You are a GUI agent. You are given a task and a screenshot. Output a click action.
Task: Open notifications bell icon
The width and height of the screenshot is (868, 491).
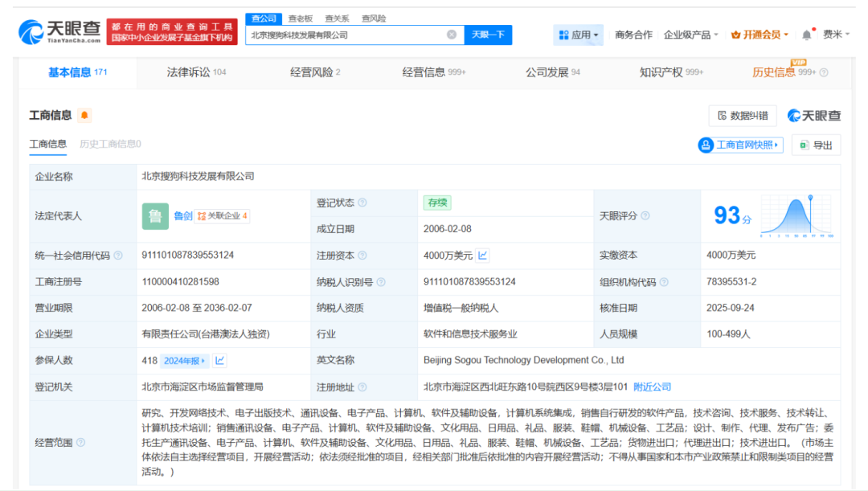(807, 35)
